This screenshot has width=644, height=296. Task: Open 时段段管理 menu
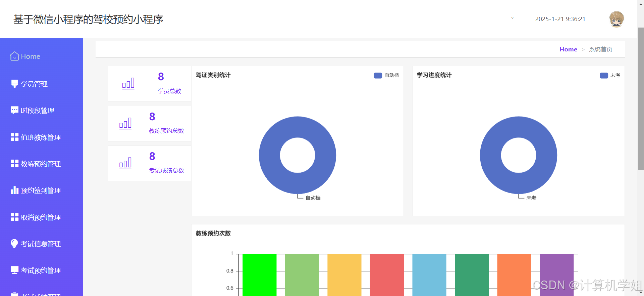click(42, 110)
